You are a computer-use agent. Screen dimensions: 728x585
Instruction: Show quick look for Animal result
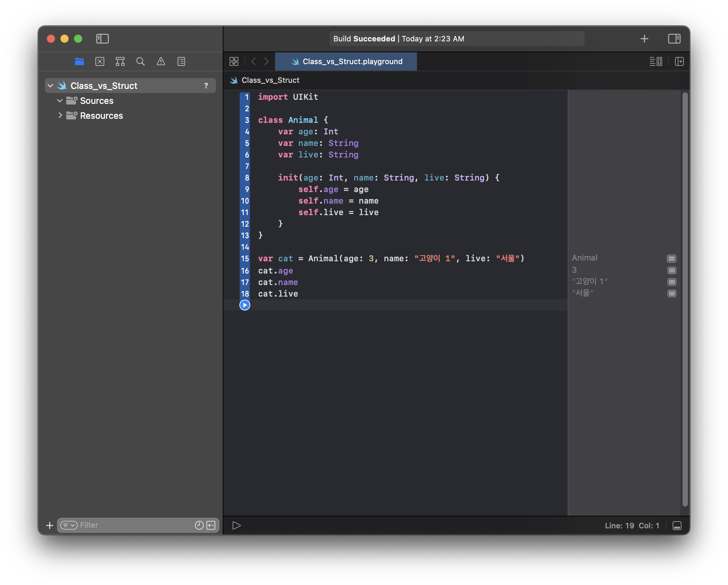point(672,259)
